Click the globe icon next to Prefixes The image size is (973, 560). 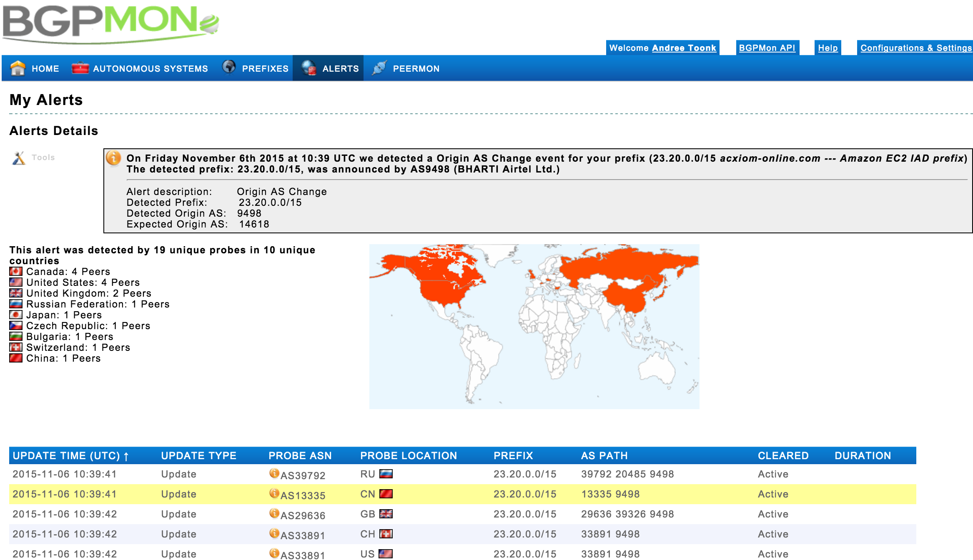[x=228, y=67]
